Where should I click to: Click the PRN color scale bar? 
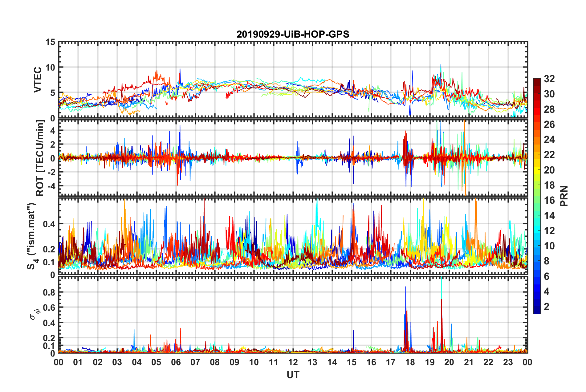point(537,196)
